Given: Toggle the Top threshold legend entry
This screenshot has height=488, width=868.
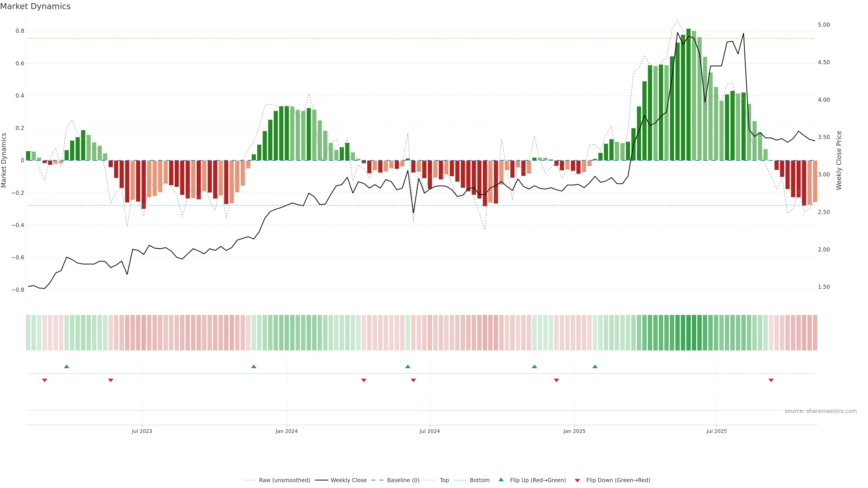Looking at the screenshot, I should click(444, 480).
